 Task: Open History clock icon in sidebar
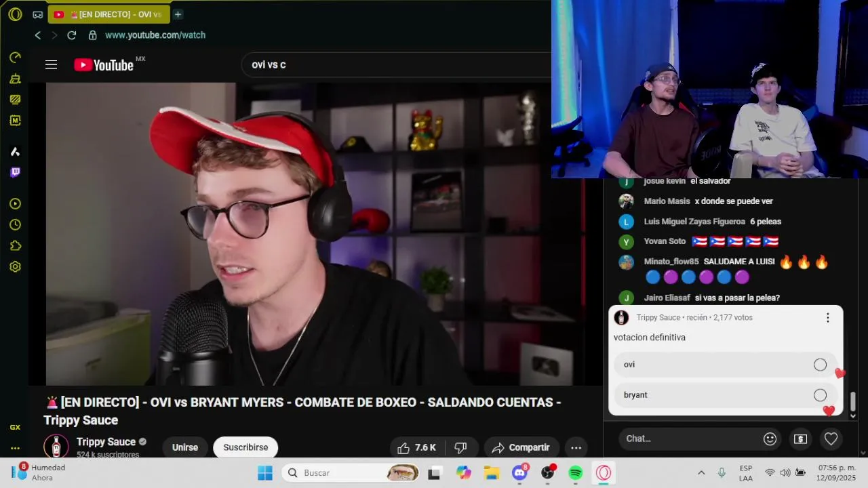coord(15,224)
